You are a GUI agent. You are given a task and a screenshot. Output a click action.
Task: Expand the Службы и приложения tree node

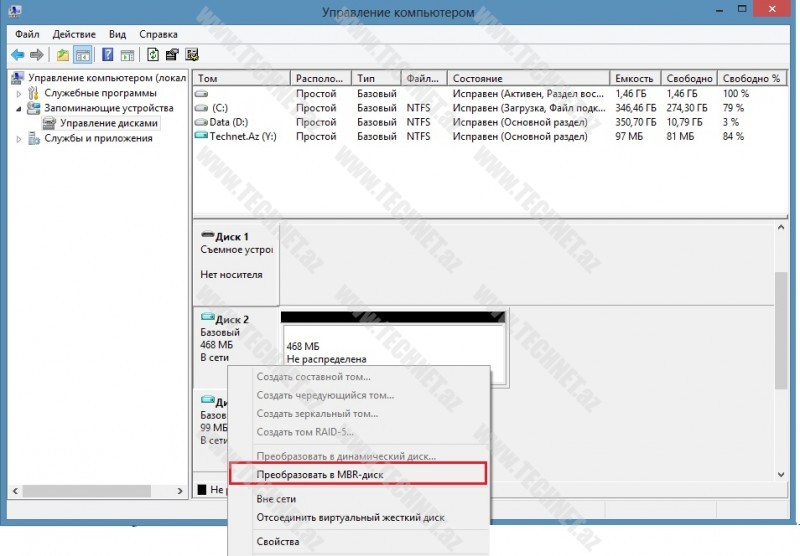click(x=19, y=139)
